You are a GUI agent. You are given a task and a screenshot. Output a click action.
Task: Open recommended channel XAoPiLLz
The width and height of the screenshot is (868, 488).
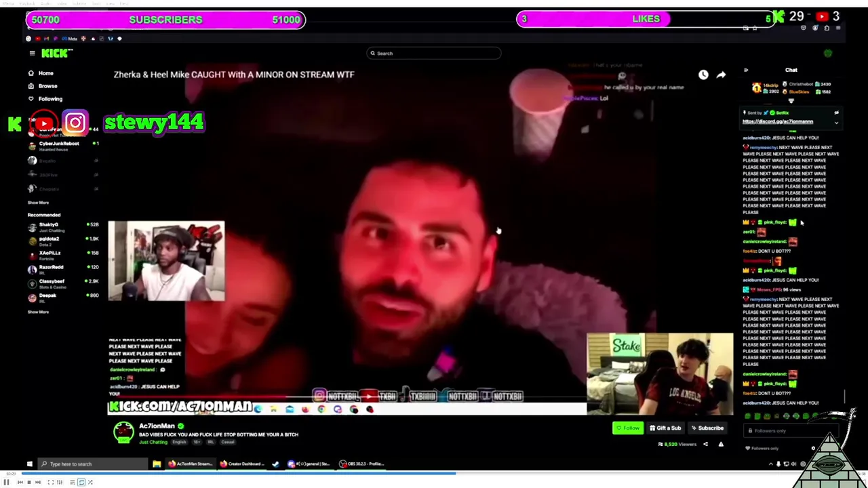64,255
